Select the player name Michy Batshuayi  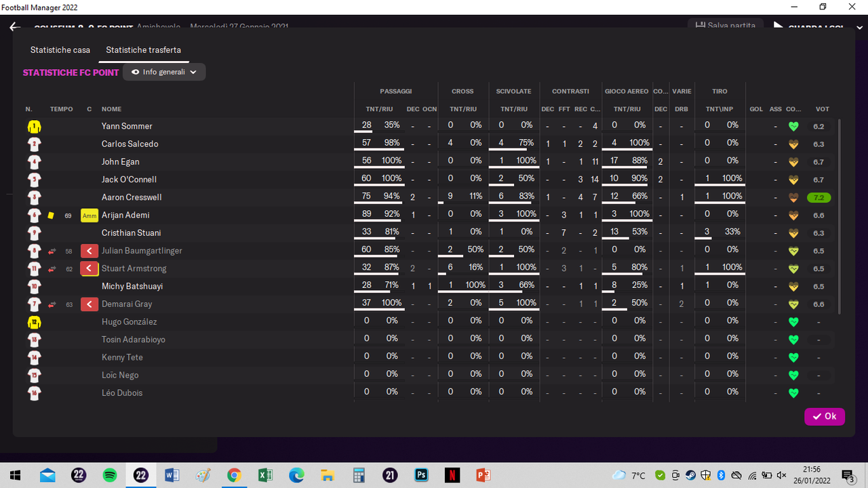[132, 287]
